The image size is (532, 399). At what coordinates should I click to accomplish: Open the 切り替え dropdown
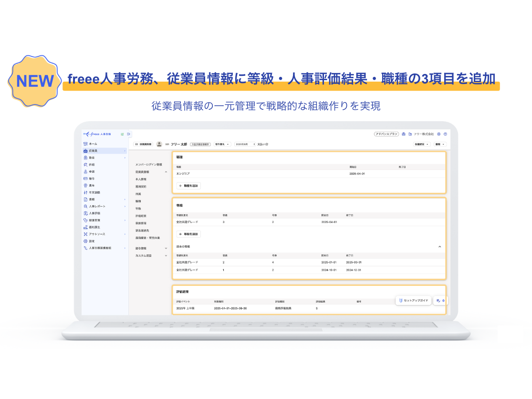pos(222,144)
